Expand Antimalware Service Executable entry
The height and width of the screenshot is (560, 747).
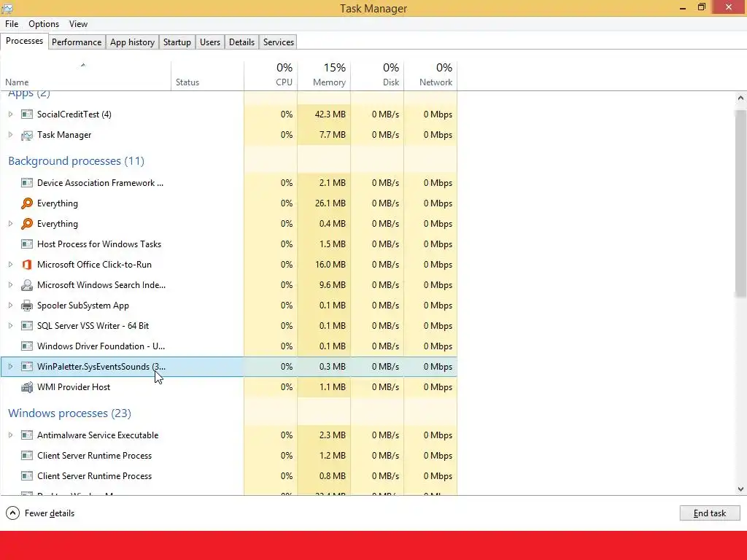pos(10,435)
